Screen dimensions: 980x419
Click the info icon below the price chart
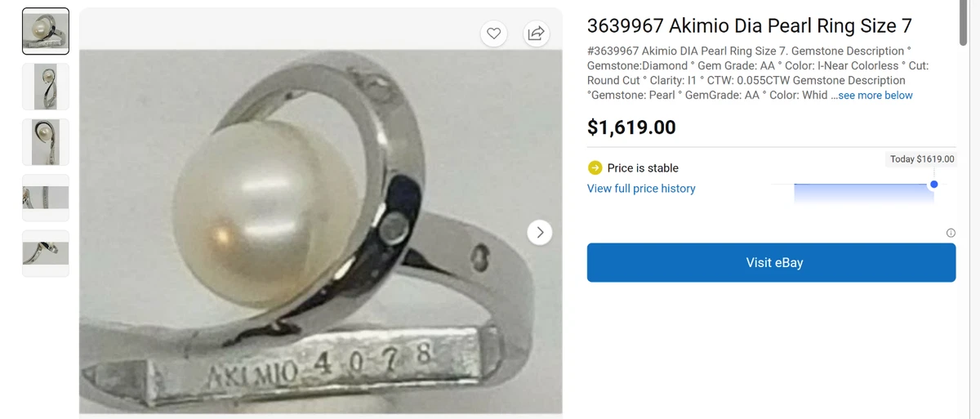(x=951, y=234)
